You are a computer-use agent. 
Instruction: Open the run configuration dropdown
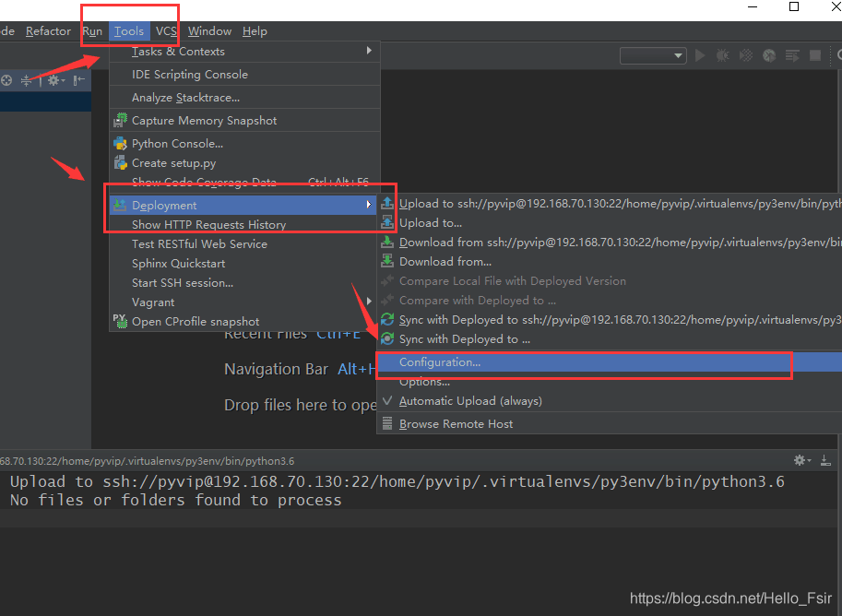coord(653,55)
